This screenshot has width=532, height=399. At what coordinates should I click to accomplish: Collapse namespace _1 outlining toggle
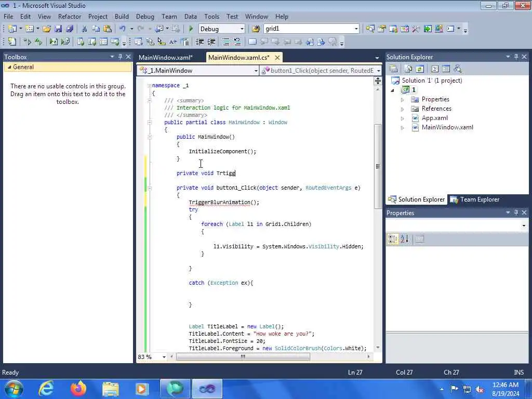[149, 86]
